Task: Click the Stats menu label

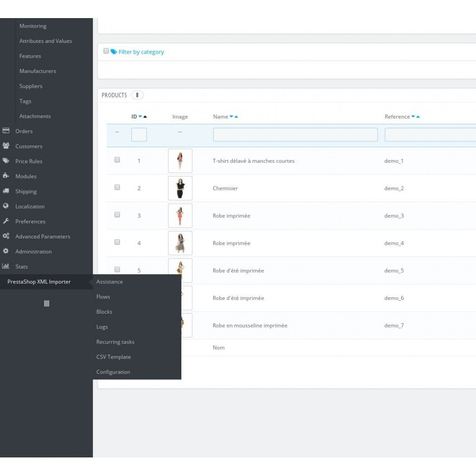Action: [x=21, y=267]
